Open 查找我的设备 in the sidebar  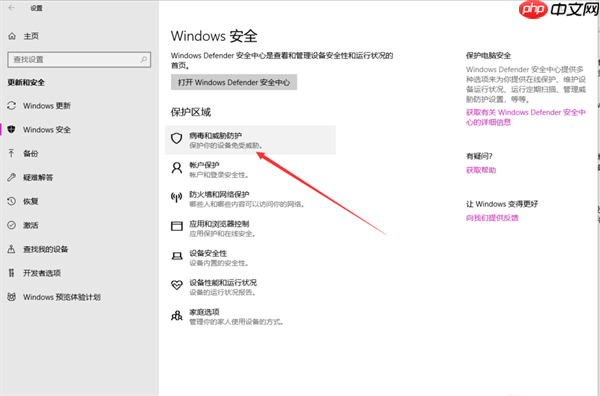(x=46, y=249)
